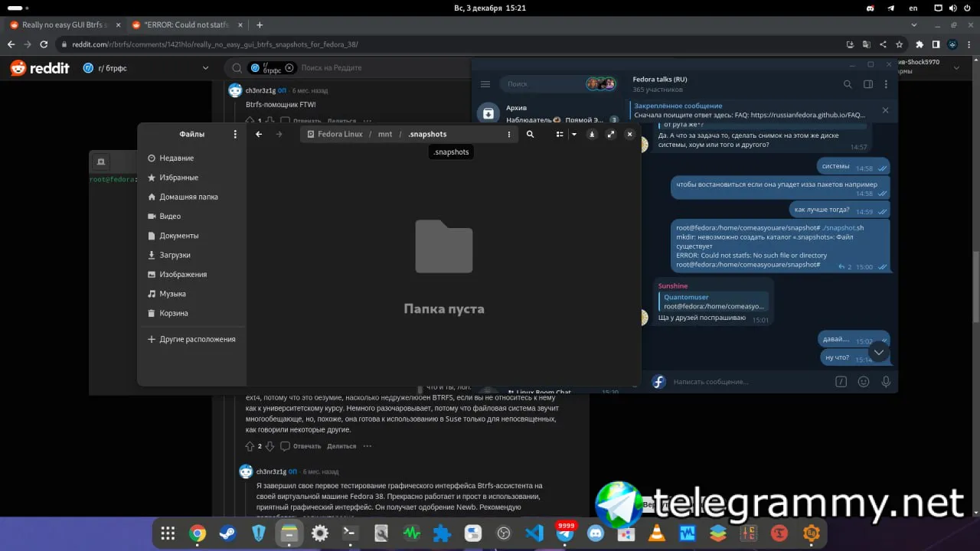Image resolution: width=980 pixels, height=551 pixels.
Task: Search within the Fedora talks chat
Action: (848, 84)
